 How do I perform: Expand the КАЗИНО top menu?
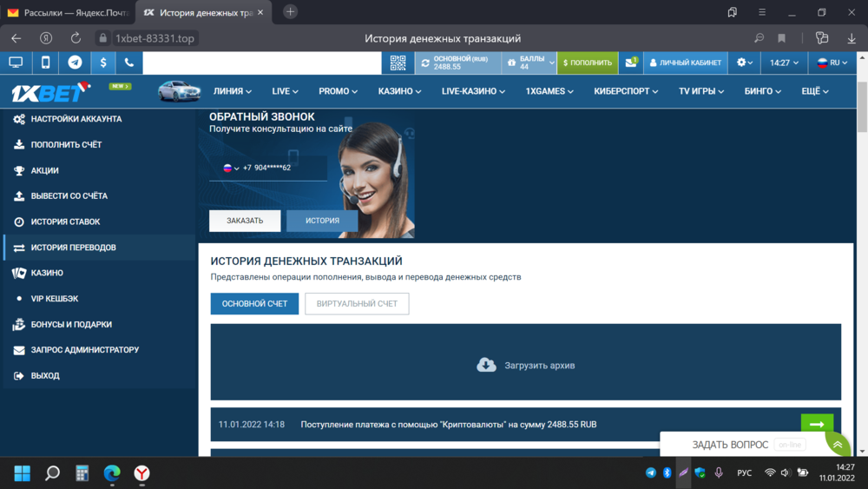pyautogui.click(x=399, y=91)
